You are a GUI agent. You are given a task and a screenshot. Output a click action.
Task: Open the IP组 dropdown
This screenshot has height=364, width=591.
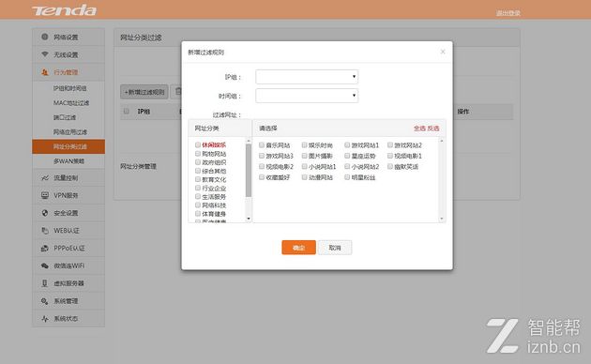pyautogui.click(x=307, y=77)
